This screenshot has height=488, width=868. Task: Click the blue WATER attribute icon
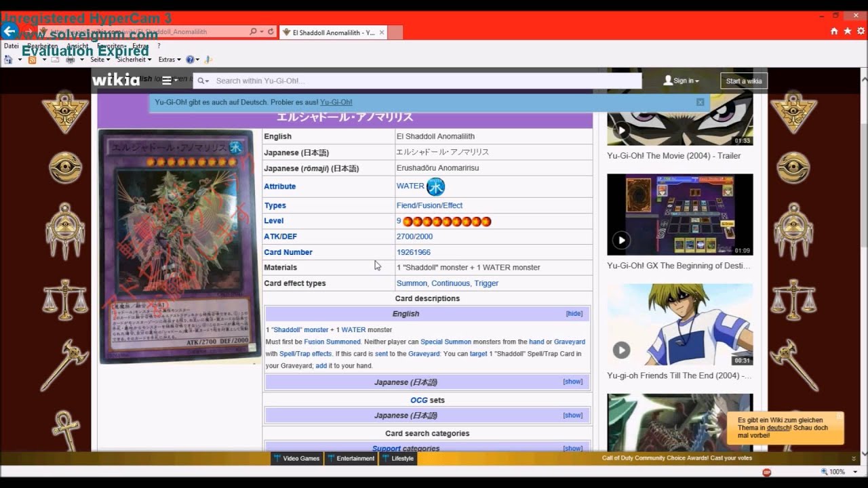pyautogui.click(x=435, y=186)
